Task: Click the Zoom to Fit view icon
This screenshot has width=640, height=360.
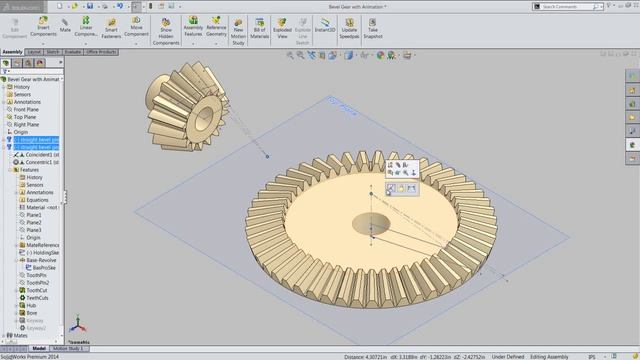Action: pos(290,55)
